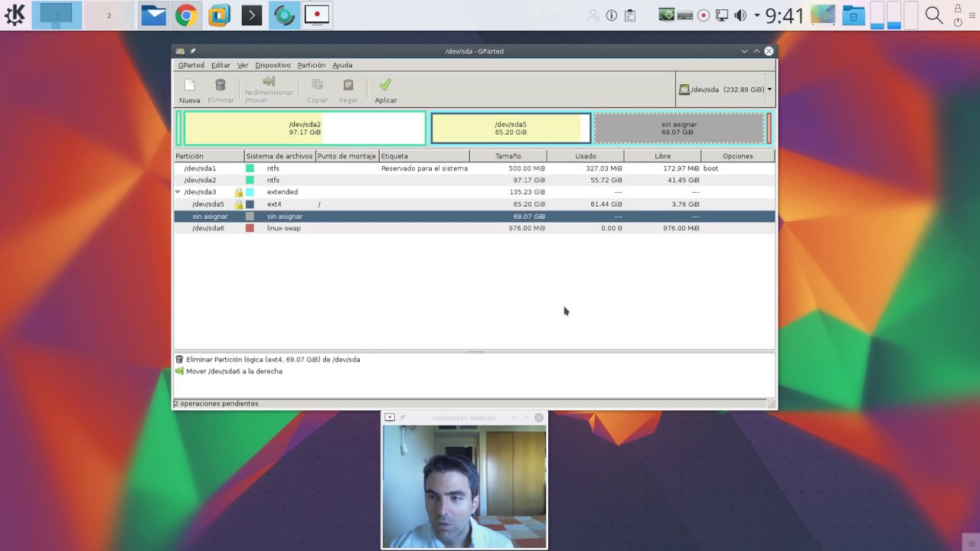Image resolution: width=980 pixels, height=551 pixels.
Task: Sort by the Tamaño column header
Action: tap(508, 156)
